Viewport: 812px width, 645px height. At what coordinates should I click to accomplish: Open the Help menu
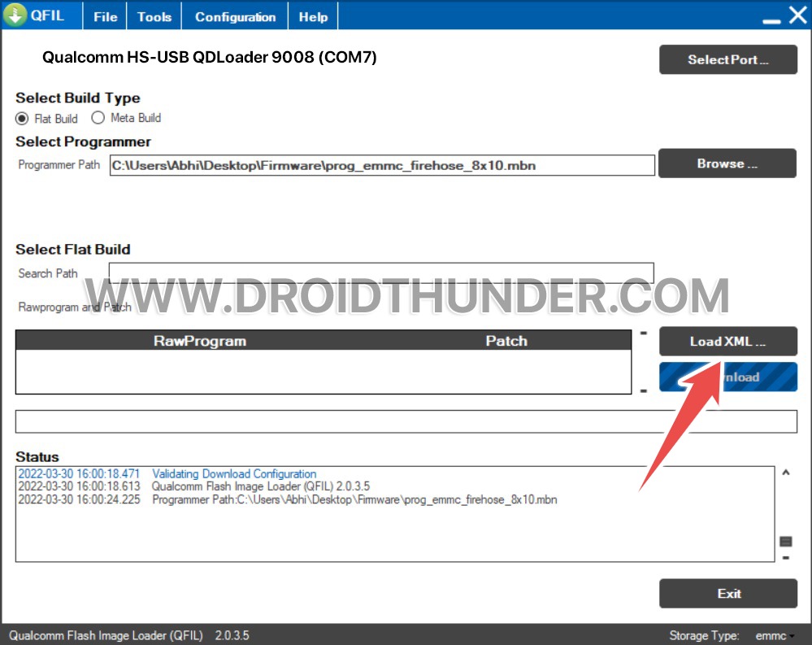[312, 15]
